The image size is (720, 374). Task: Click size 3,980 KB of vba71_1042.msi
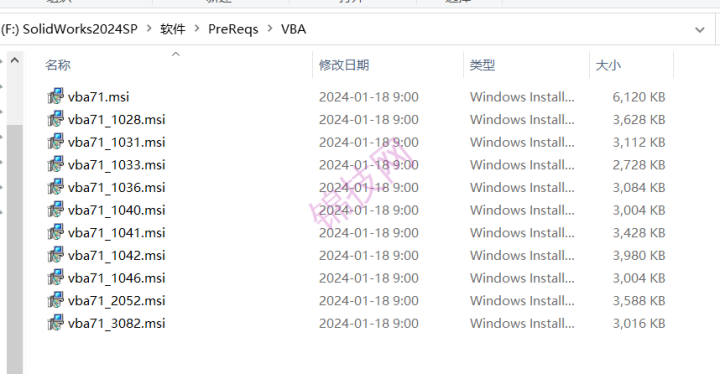639,255
